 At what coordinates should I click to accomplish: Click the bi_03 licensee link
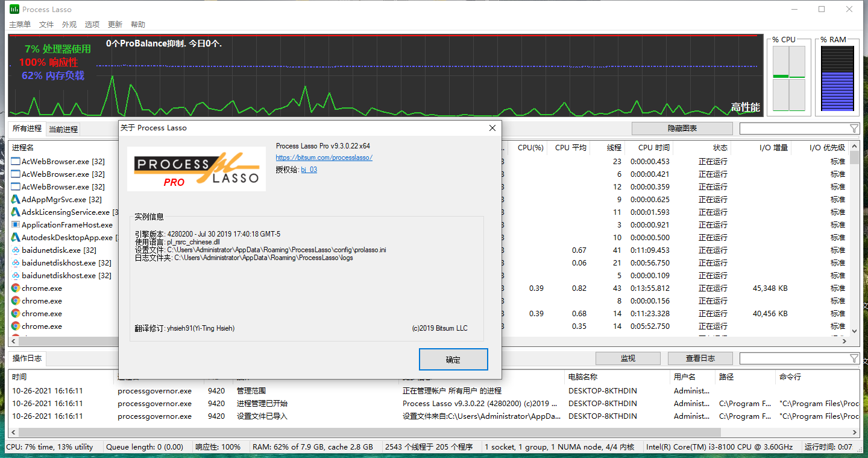coord(309,170)
